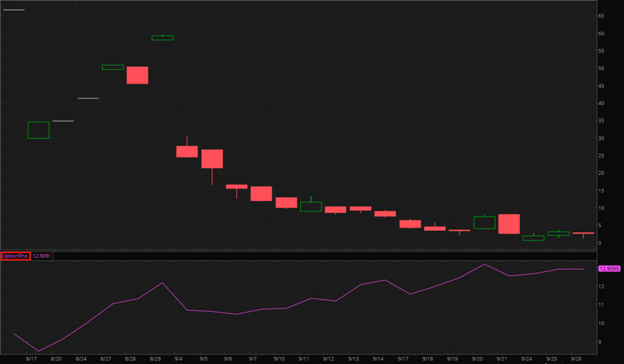Click the Rho line peak at 9/20
This screenshot has height=364, width=624.
coord(484,264)
